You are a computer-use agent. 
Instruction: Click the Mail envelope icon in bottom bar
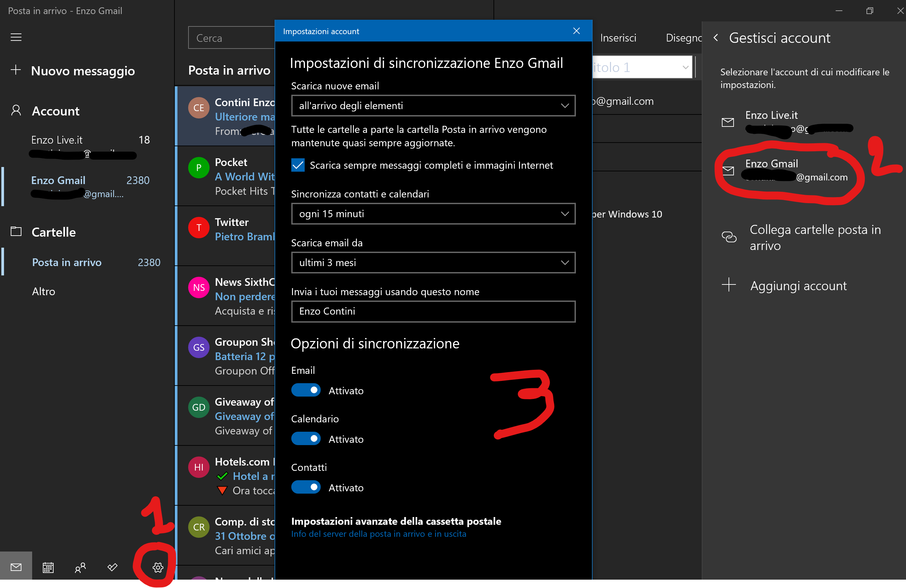pos(16,568)
